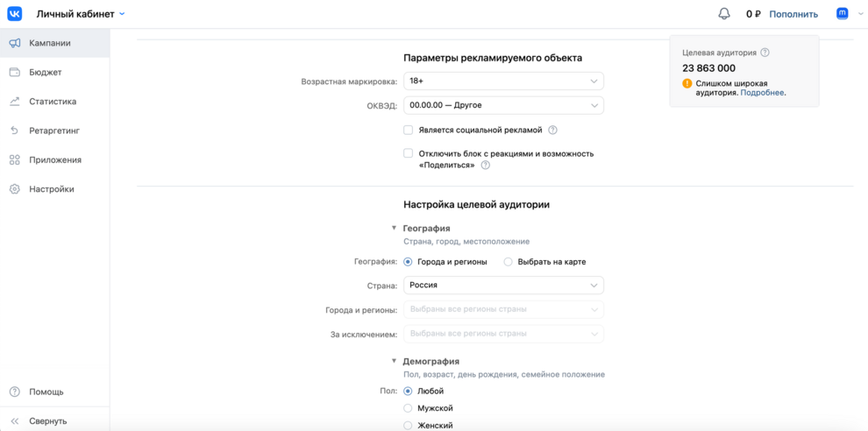Open the Помощь sidebar item

46,392
